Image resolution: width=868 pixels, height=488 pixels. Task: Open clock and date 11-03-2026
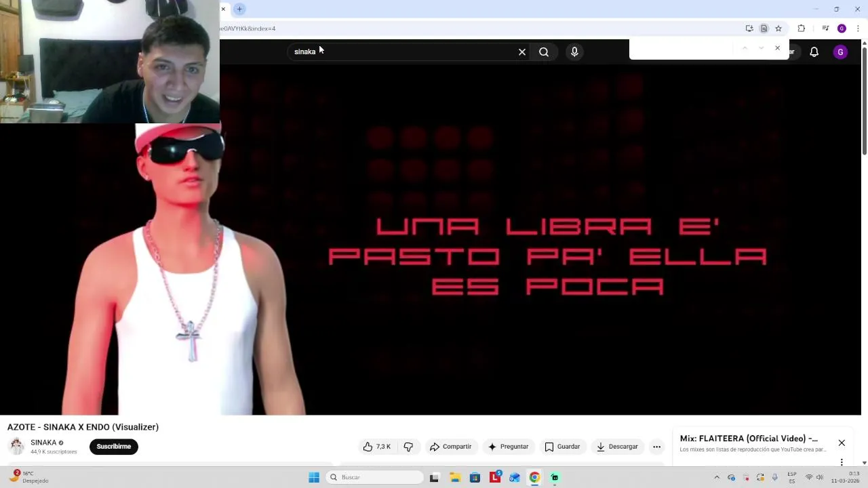click(x=846, y=477)
